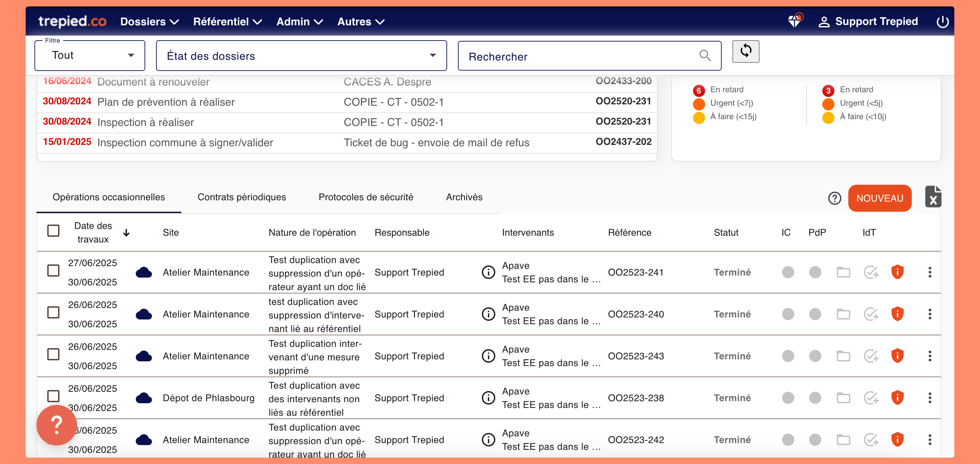Switch to the Contrats périodiques tab
Viewport: 980px width, 464px height.
pyautogui.click(x=241, y=197)
